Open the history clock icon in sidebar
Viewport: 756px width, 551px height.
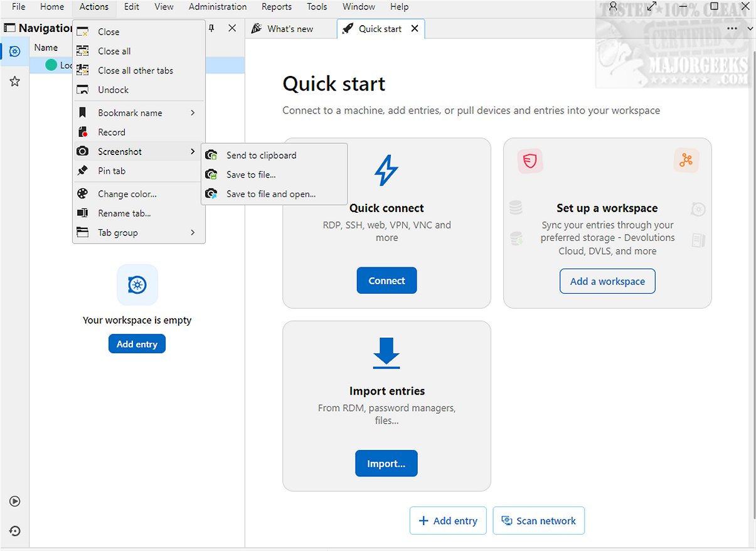click(14, 531)
